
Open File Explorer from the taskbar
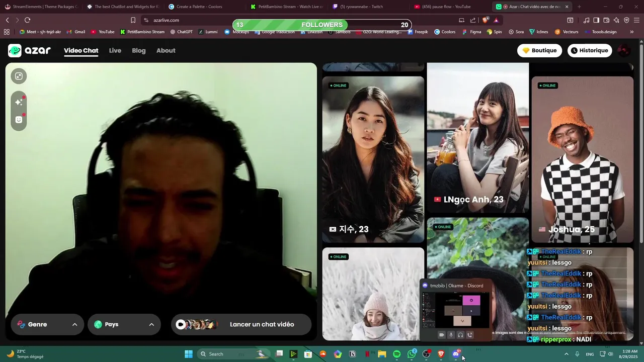tap(382, 354)
